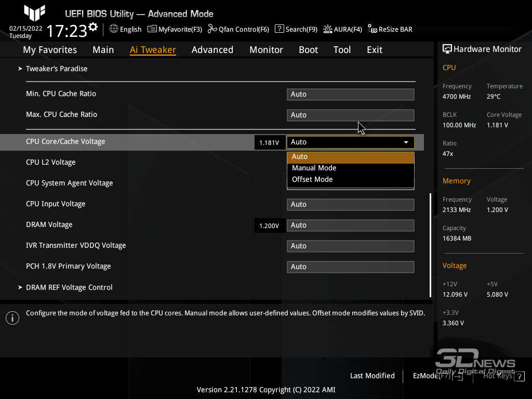The height and width of the screenshot is (399, 532).
Task: Select the IVR Transmitter VDDQ Voltage label
Action: click(x=76, y=245)
